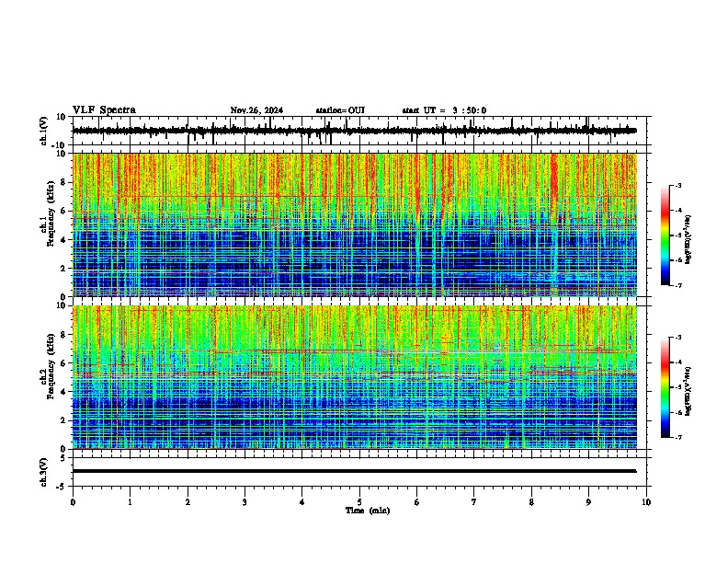Click the 'VLF Spectra' plot title
The image size is (728, 563).
tap(104, 110)
